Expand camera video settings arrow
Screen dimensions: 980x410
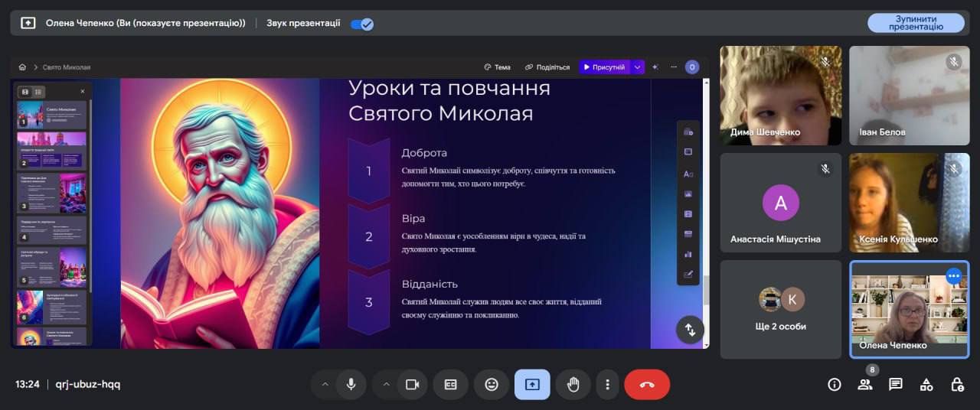click(x=386, y=385)
